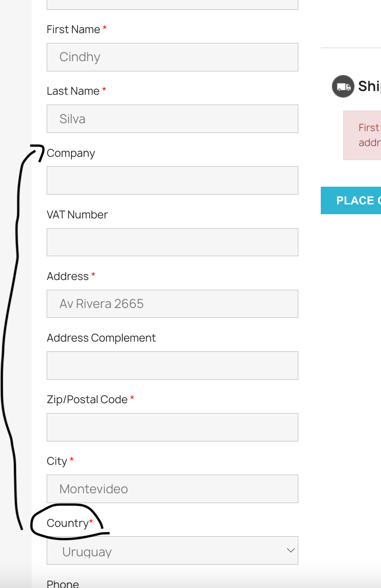Edit the Address field Av Rivera 2665

(172, 304)
